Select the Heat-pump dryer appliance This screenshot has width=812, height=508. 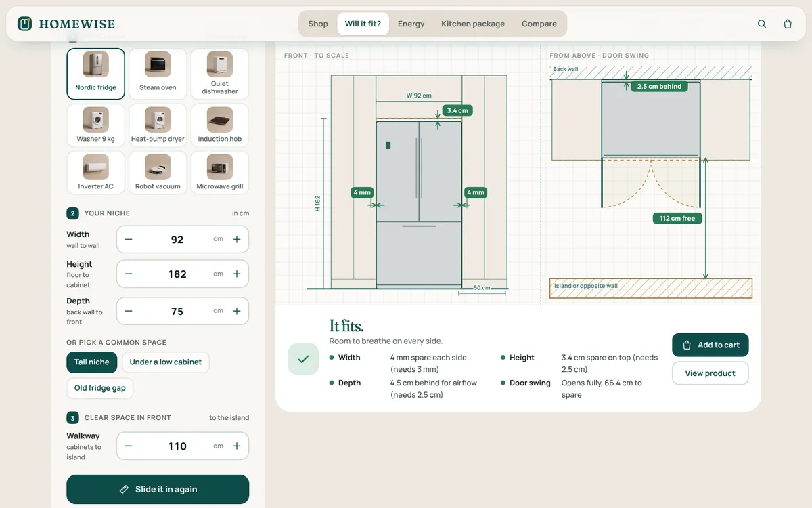[158, 125]
